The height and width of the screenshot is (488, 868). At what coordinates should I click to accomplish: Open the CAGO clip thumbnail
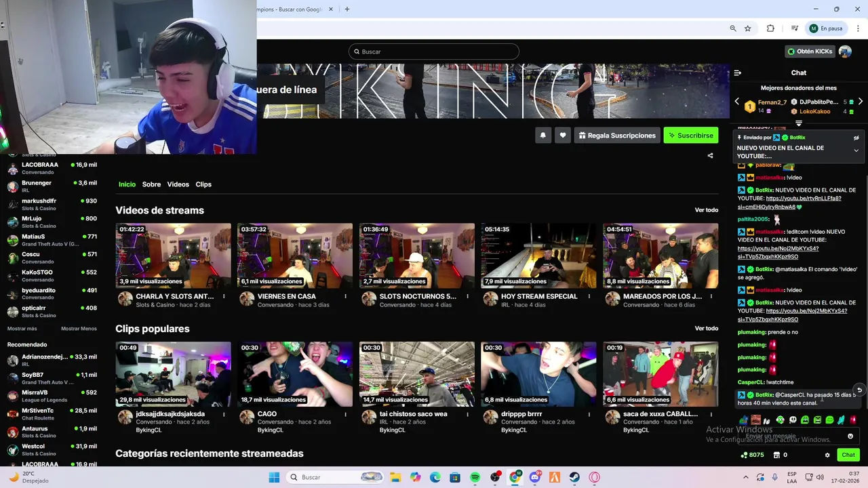point(295,374)
